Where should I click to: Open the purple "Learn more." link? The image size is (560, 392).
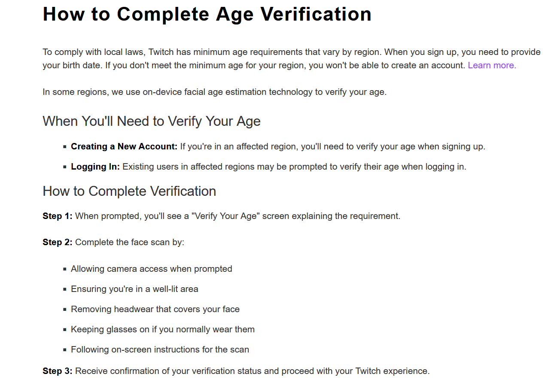point(492,65)
